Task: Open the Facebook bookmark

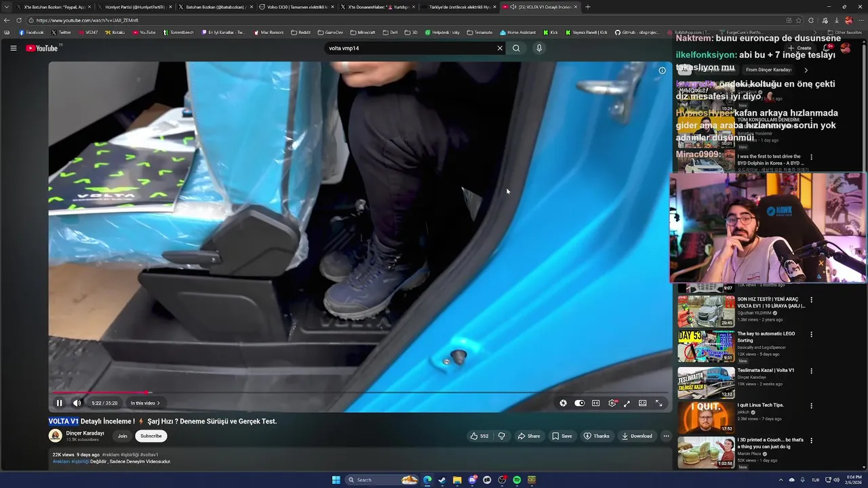Action: (31, 33)
